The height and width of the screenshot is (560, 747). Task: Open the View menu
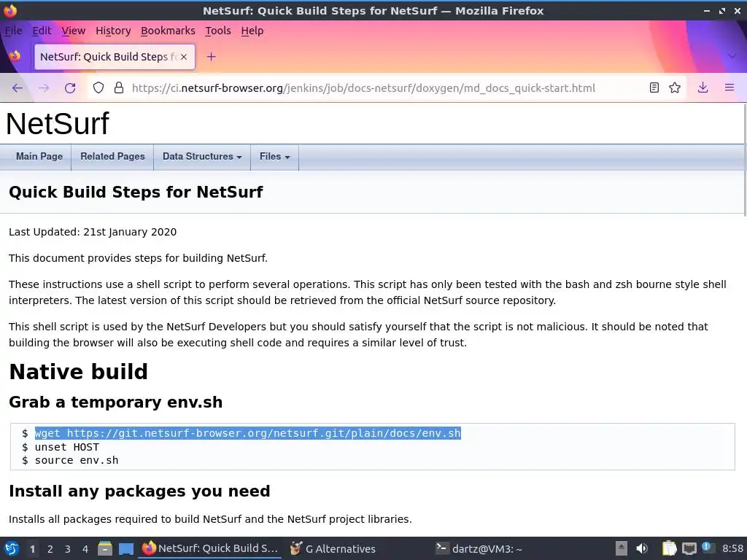[x=74, y=31]
